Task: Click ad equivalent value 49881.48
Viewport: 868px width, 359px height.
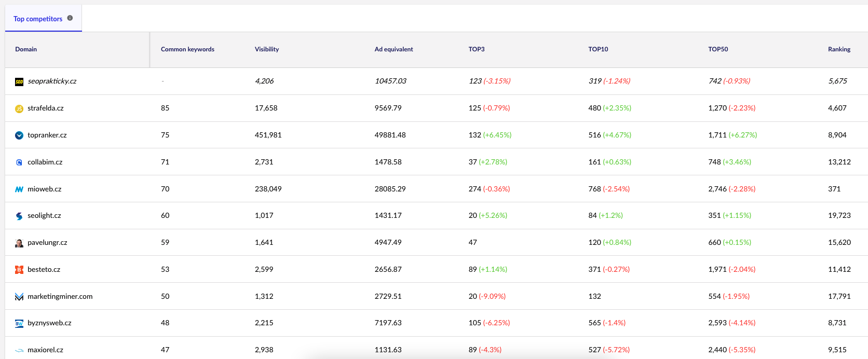Action: pyautogui.click(x=390, y=135)
